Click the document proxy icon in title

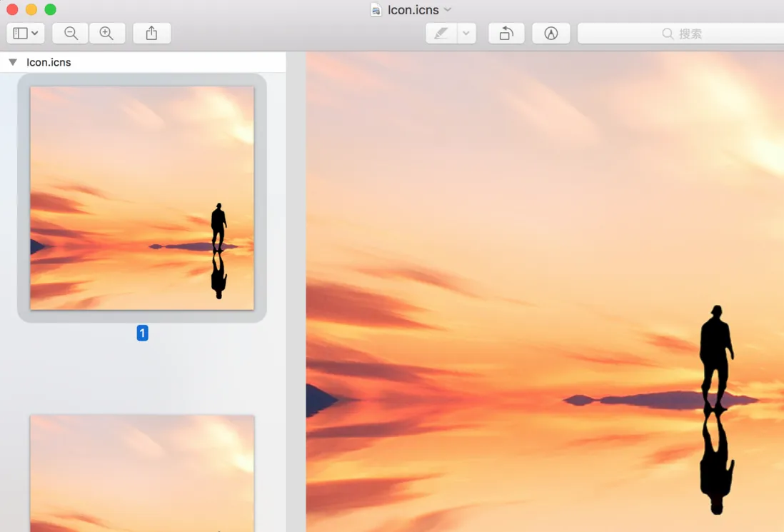pyautogui.click(x=376, y=9)
